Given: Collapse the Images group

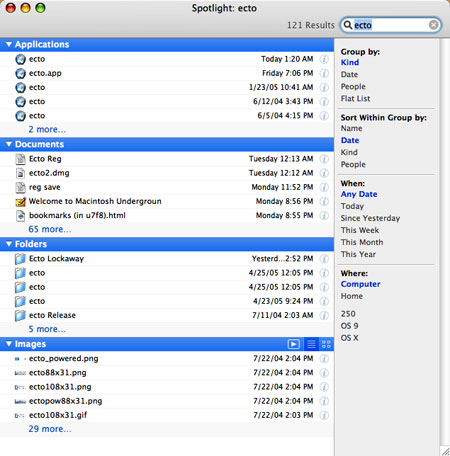Looking at the screenshot, I should 9,344.
